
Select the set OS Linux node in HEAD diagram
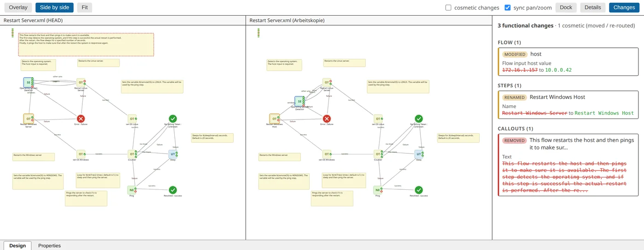[x=132, y=119]
